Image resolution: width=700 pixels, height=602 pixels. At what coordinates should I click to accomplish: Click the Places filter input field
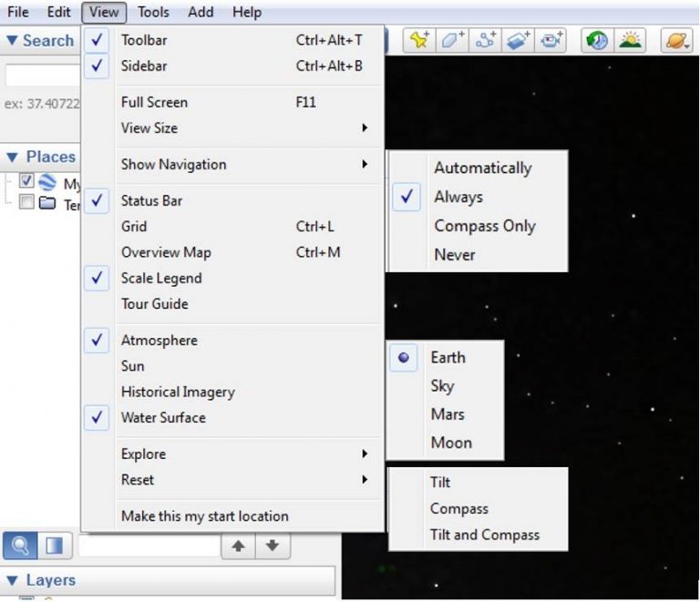[149, 546]
